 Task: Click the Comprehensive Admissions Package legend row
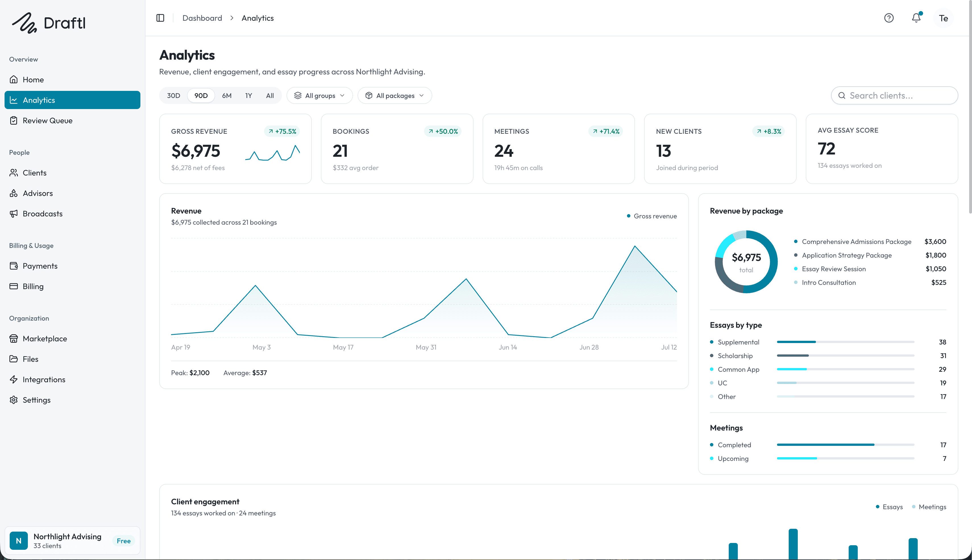[870, 242]
